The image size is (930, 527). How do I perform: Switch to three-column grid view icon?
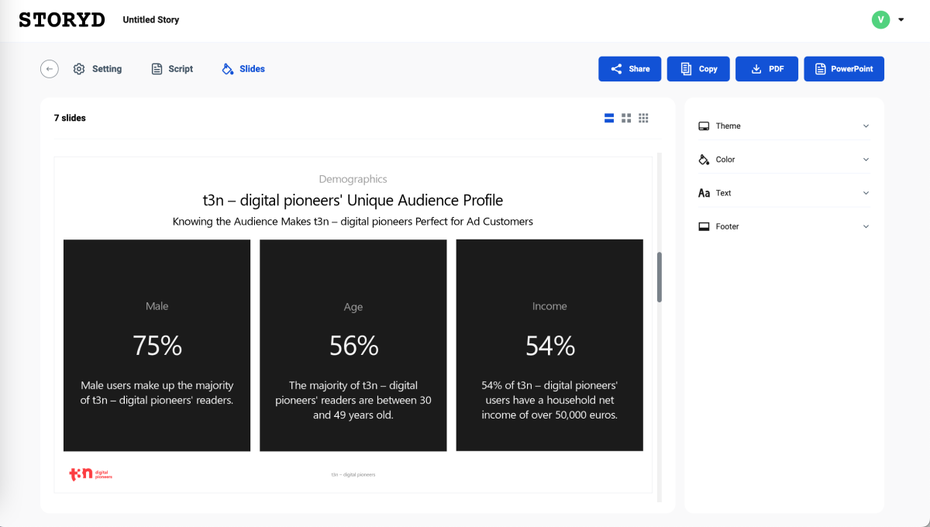pyautogui.click(x=644, y=118)
